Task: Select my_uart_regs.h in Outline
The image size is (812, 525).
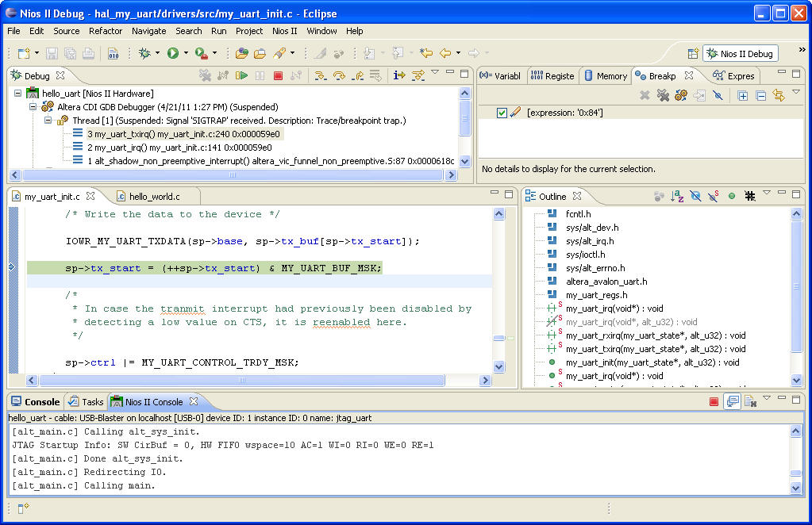Action: 597,295
